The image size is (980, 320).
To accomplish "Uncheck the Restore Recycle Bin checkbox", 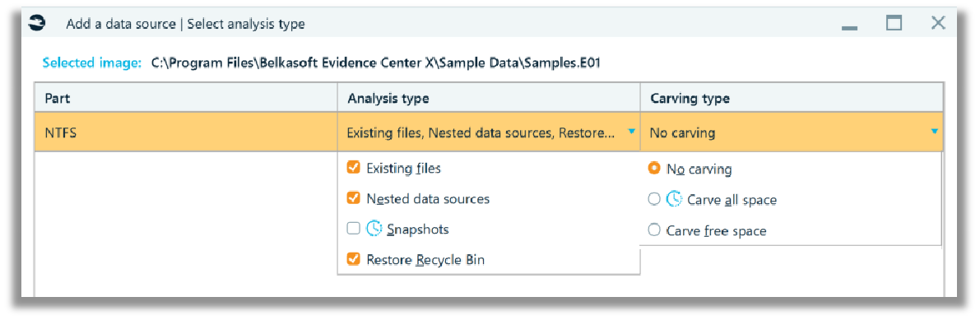I will coord(353,259).
